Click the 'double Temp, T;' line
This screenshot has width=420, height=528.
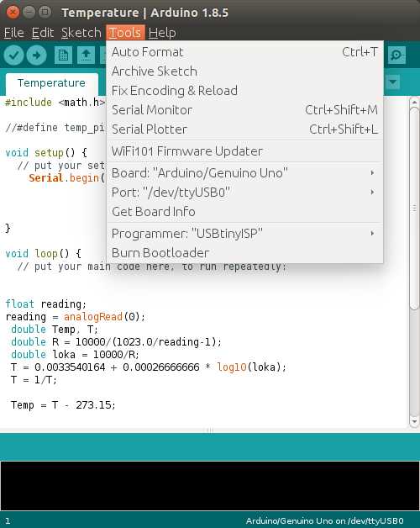coord(55,330)
